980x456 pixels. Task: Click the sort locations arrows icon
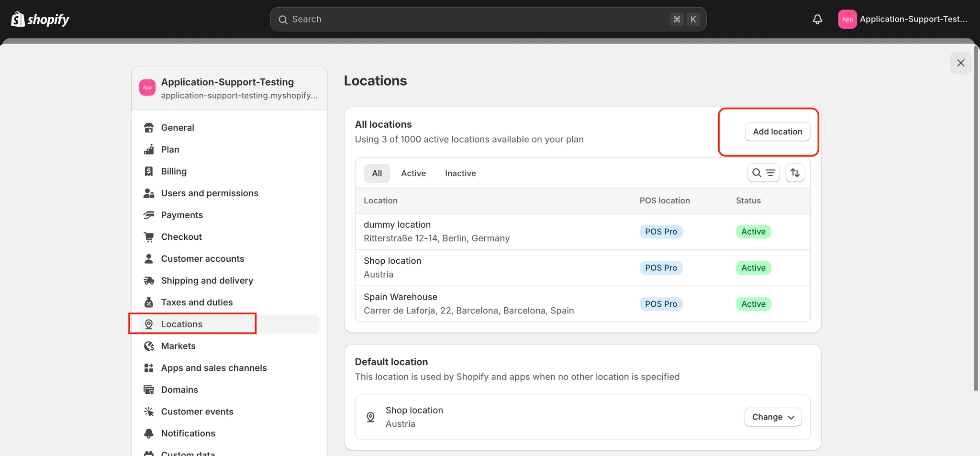795,173
